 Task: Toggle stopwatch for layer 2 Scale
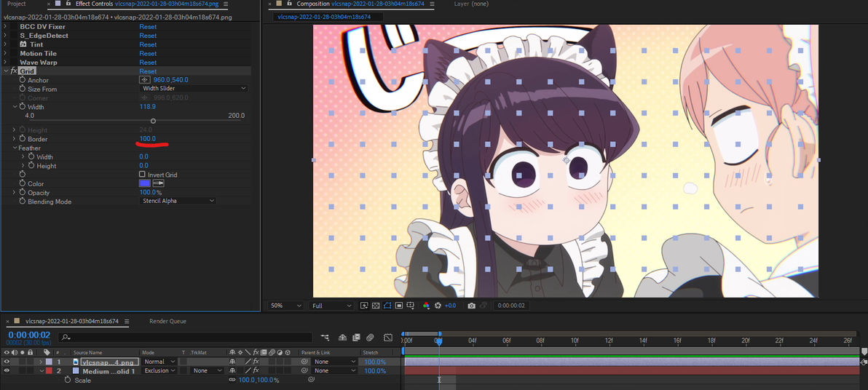click(x=68, y=380)
